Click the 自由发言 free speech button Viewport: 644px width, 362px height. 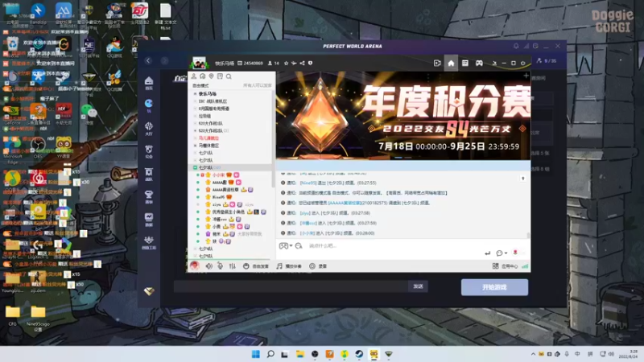[255, 266]
